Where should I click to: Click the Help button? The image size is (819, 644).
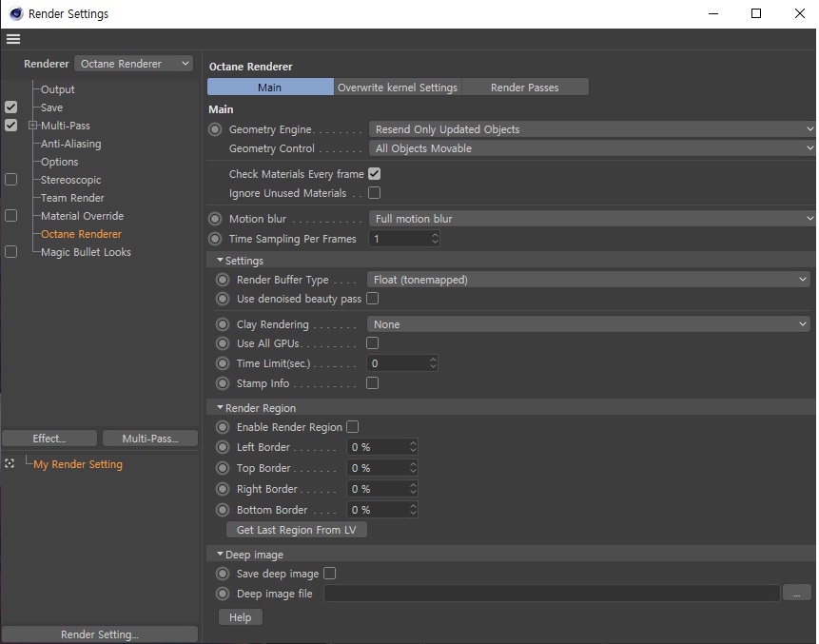(x=241, y=617)
